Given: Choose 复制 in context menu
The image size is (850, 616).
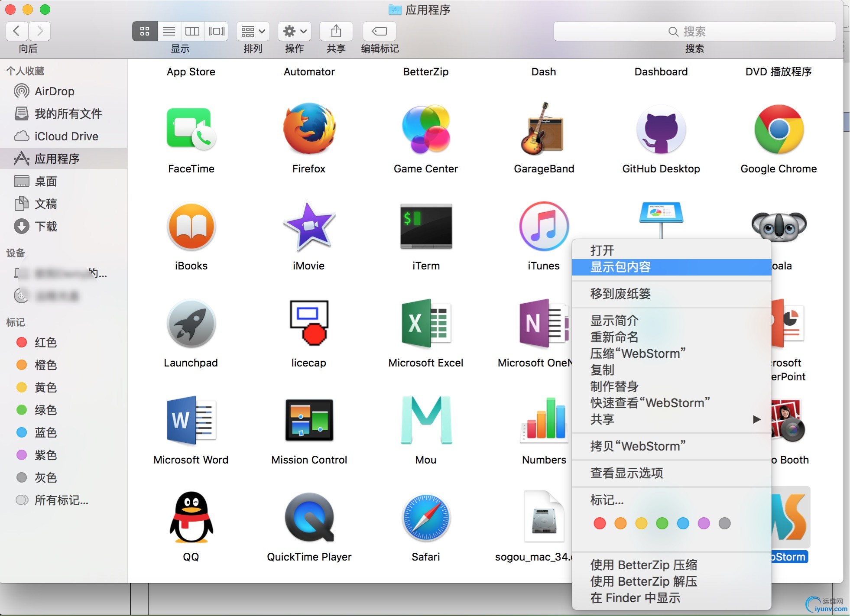Looking at the screenshot, I should pos(672,370).
